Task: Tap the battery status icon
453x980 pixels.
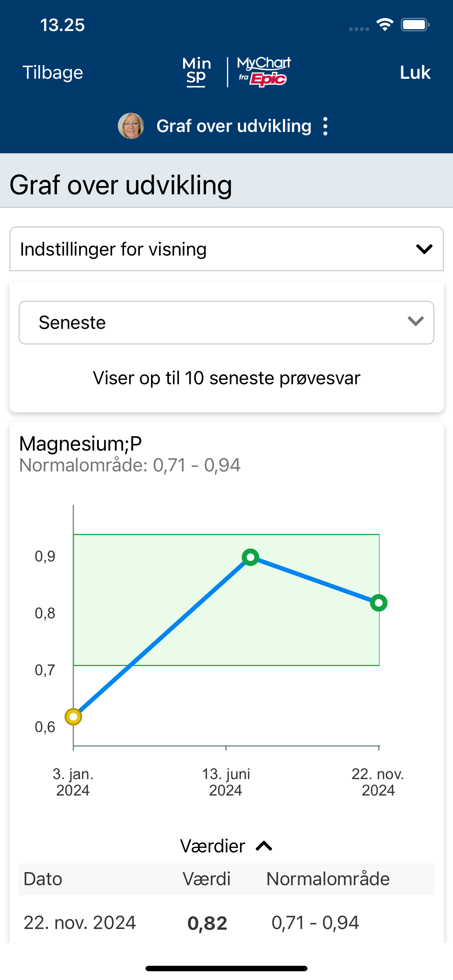Action: click(415, 25)
